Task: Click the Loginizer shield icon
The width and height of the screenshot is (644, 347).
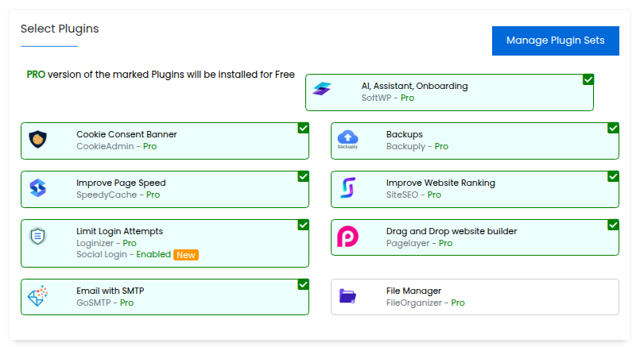Action: [38, 237]
